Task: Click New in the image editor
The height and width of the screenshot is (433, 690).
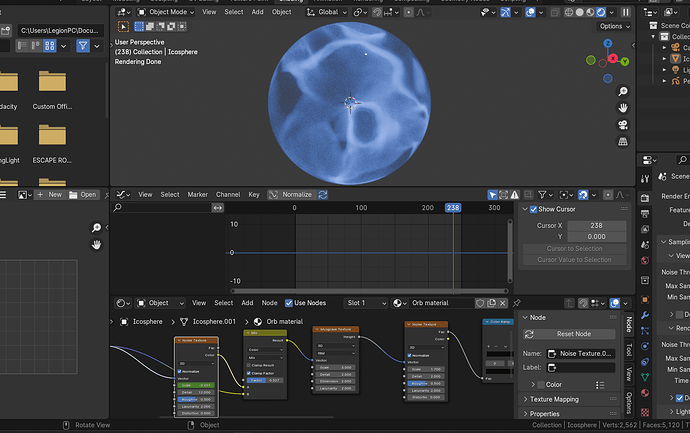Action: pos(51,194)
